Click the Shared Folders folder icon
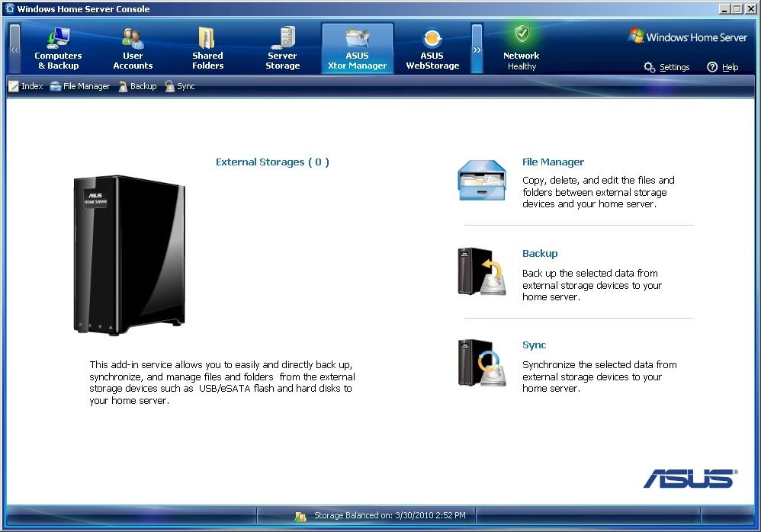Viewport: 761px width, 532px height. click(x=207, y=38)
